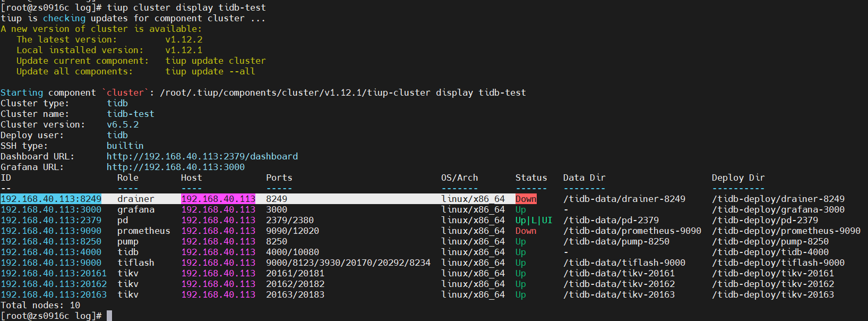Click the Down status in the prometheus row
Image resolution: width=868 pixels, height=321 pixels.
(x=526, y=231)
